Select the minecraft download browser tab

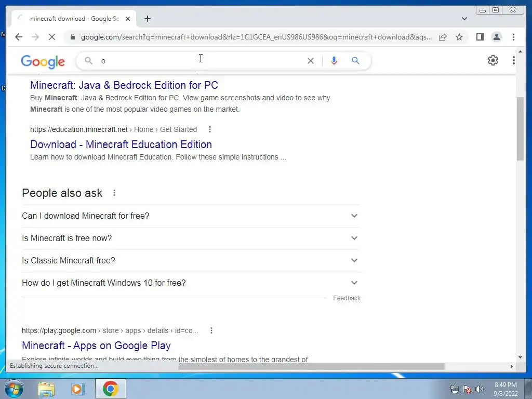point(74,19)
